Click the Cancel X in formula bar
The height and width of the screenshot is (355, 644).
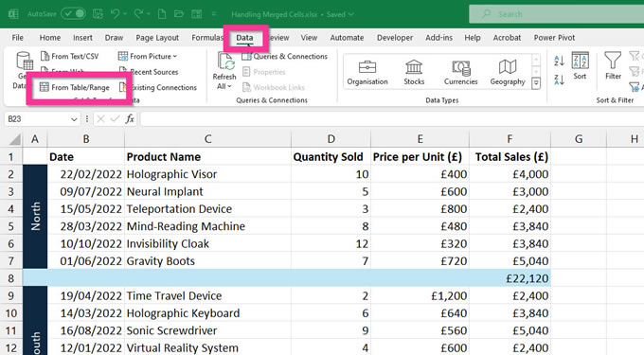coord(100,119)
